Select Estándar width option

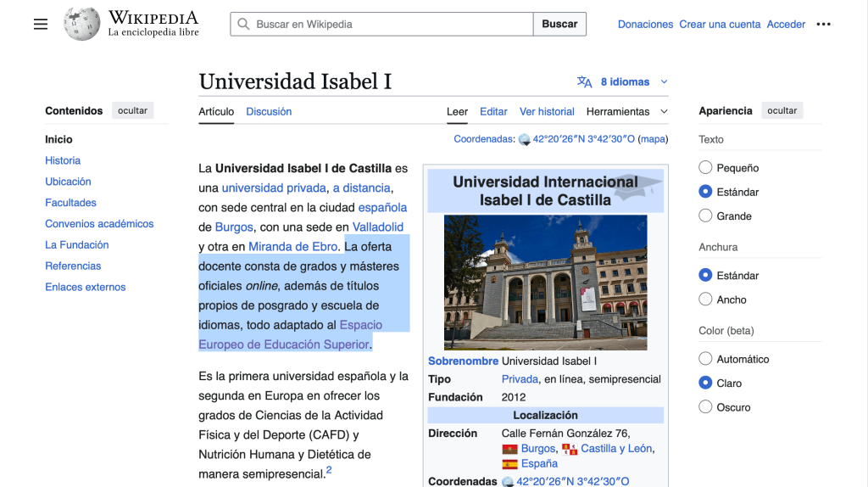click(705, 276)
